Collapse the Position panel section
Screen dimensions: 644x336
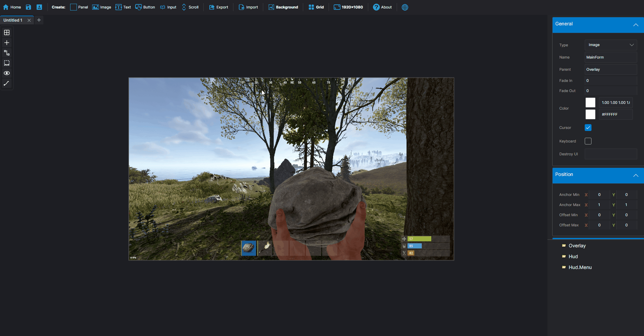[x=636, y=175]
